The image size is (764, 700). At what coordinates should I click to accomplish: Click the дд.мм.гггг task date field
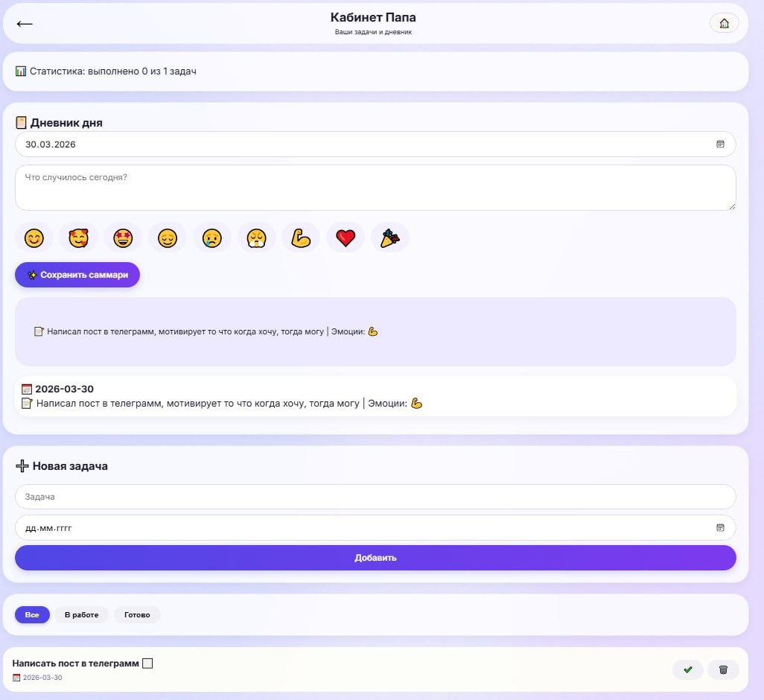[375, 527]
